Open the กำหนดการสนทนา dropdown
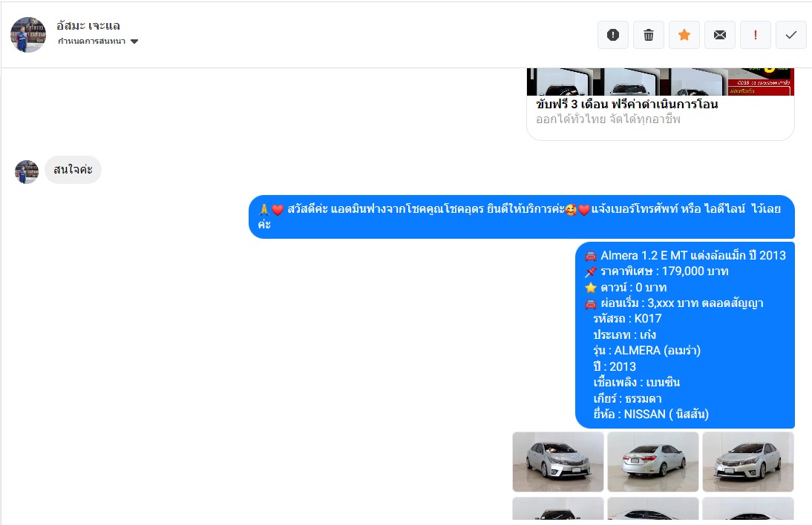The image size is (812, 525). click(98, 42)
